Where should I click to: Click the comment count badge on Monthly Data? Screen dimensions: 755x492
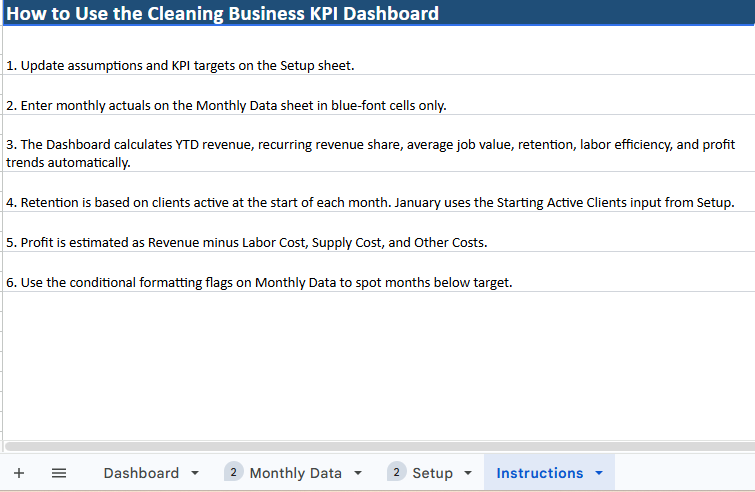(x=234, y=472)
